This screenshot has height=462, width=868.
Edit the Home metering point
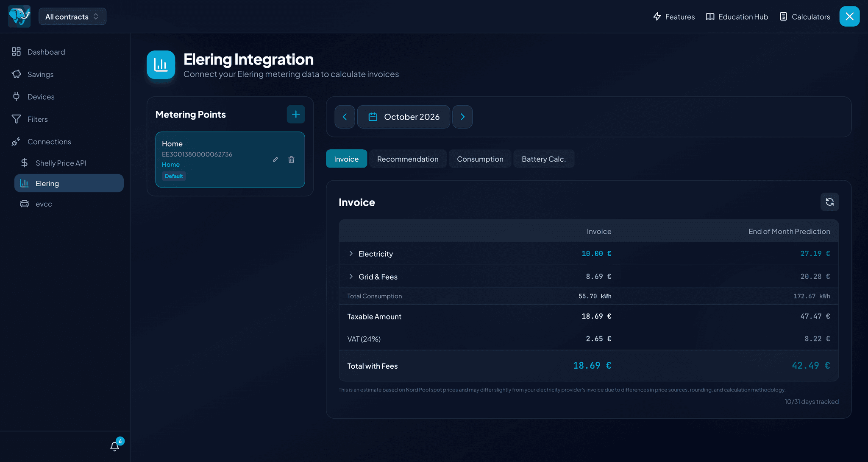click(275, 160)
